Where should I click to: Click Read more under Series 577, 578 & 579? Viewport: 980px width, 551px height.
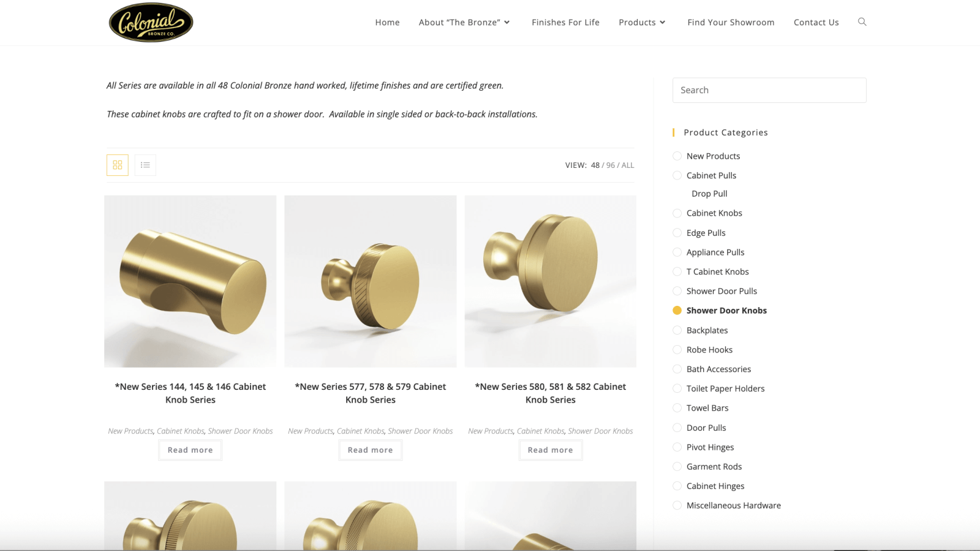pyautogui.click(x=370, y=450)
